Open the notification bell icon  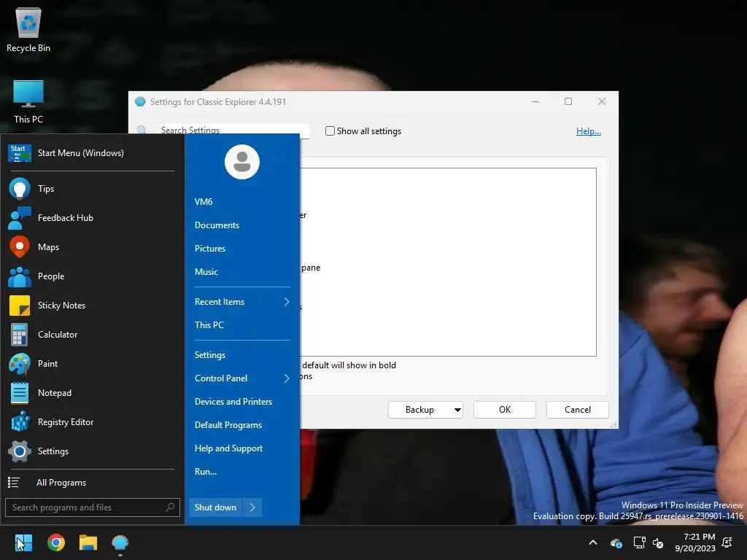tap(727, 542)
